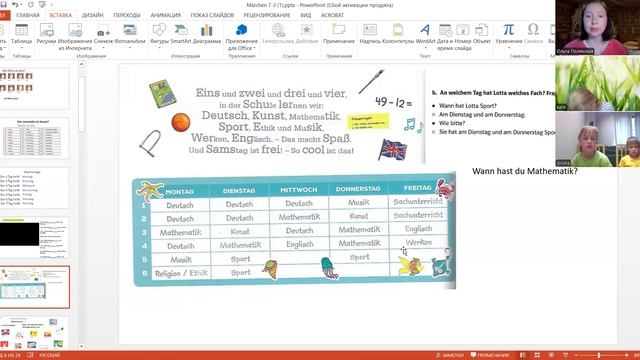
Task: Insert an Уравнение equation
Action: [x=509, y=34]
